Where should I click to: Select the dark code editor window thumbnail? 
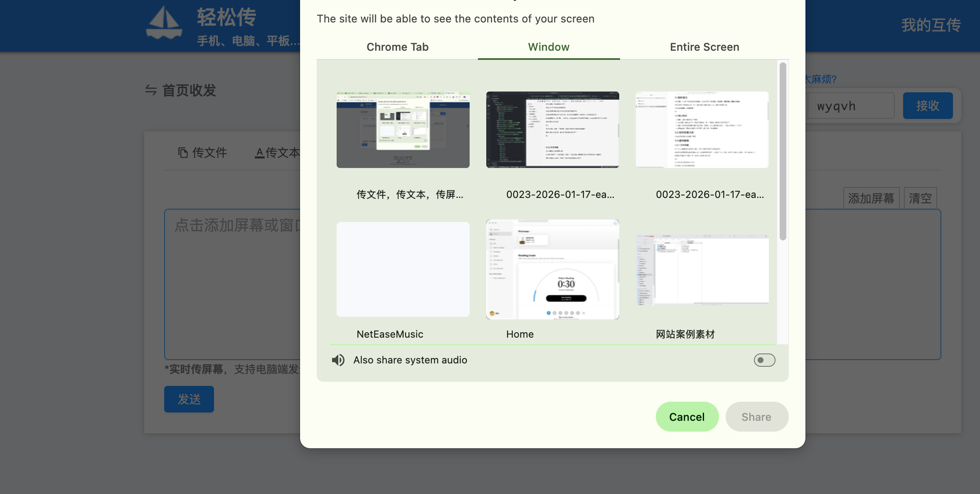click(552, 130)
